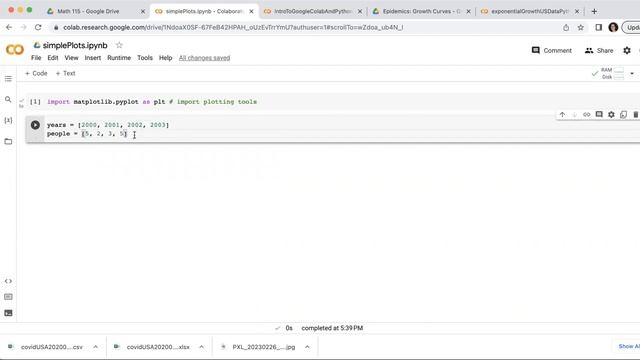Image resolution: width=640 pixels, height=360 pixels.
Task: Click the import matplotlib code cell
Action: tap(152, 102)
